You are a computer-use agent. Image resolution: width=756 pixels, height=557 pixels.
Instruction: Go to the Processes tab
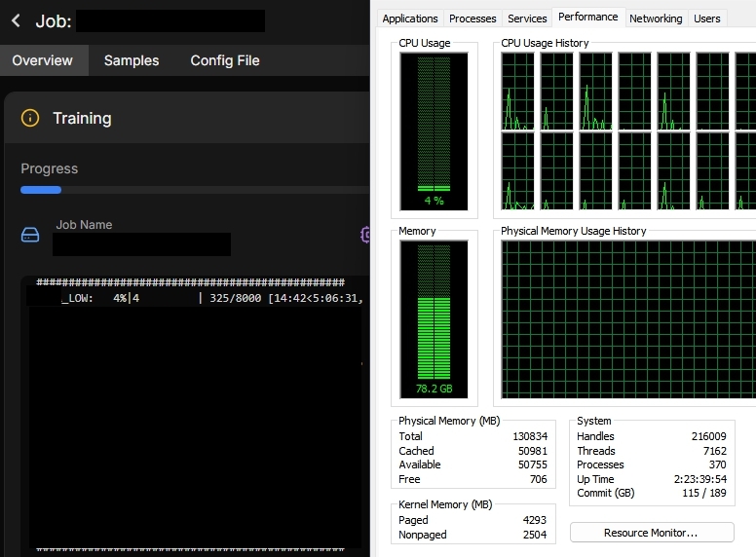click(x=472, y=19)
